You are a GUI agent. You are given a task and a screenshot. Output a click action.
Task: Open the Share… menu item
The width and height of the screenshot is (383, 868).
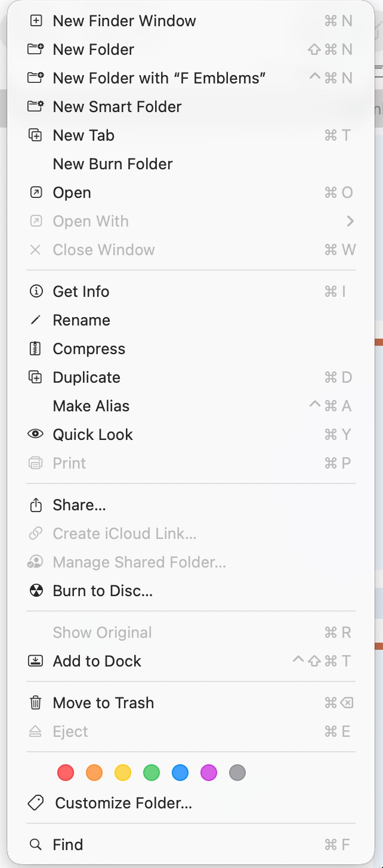coord(79,505)
